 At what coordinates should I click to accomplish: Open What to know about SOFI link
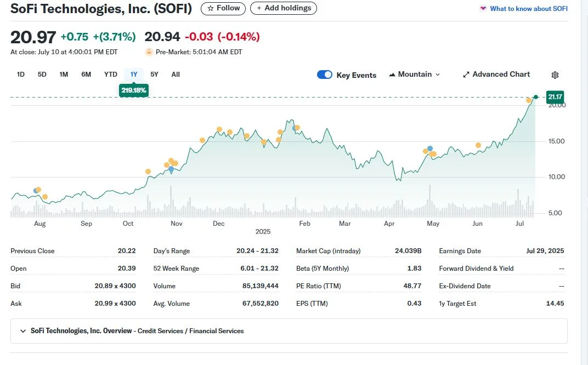528,9
